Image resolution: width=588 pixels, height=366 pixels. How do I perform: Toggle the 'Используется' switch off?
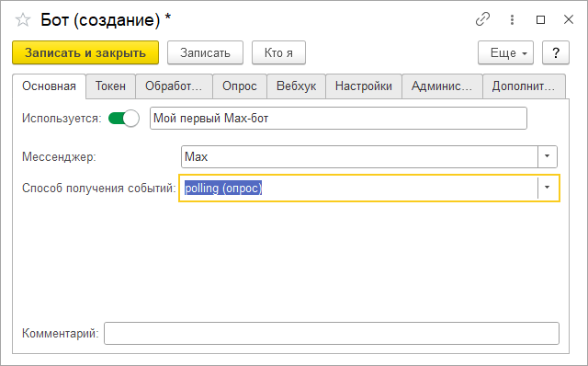click(x=124, y=119)
